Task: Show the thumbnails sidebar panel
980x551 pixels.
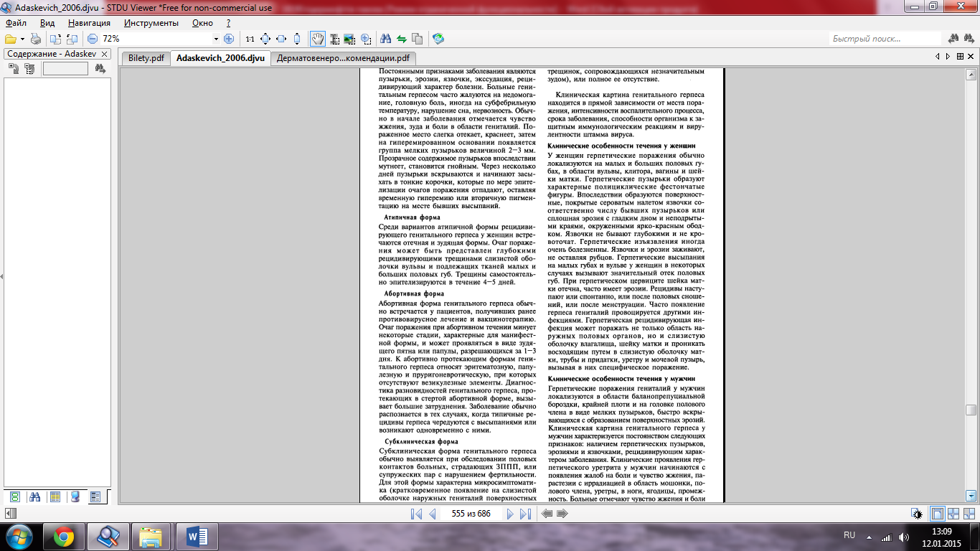Action: coord(15,496)
